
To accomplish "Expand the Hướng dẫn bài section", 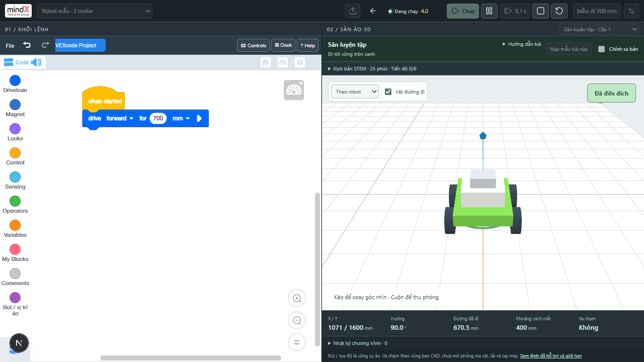I will [522, 44].
